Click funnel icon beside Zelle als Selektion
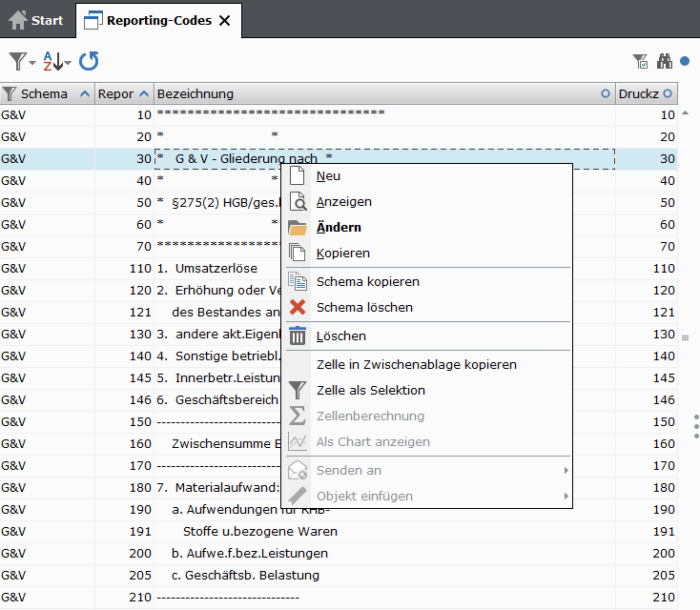 tap(298, 390)
